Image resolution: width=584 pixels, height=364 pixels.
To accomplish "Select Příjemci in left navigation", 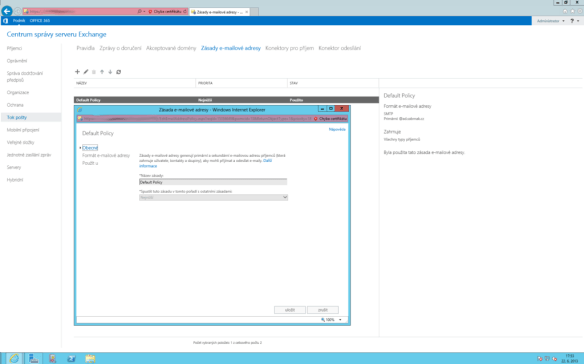I will (14, 48).
